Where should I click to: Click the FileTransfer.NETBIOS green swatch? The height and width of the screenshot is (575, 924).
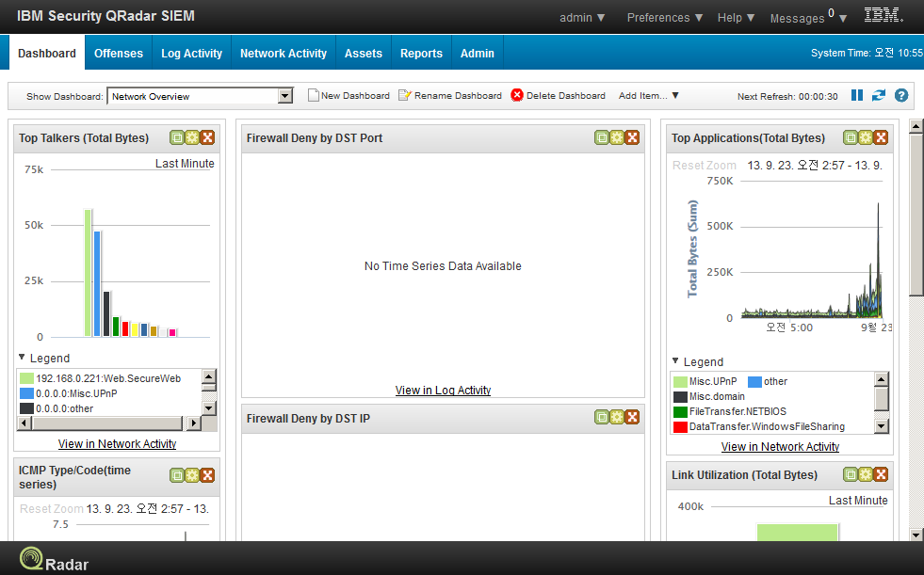[680, 411]
